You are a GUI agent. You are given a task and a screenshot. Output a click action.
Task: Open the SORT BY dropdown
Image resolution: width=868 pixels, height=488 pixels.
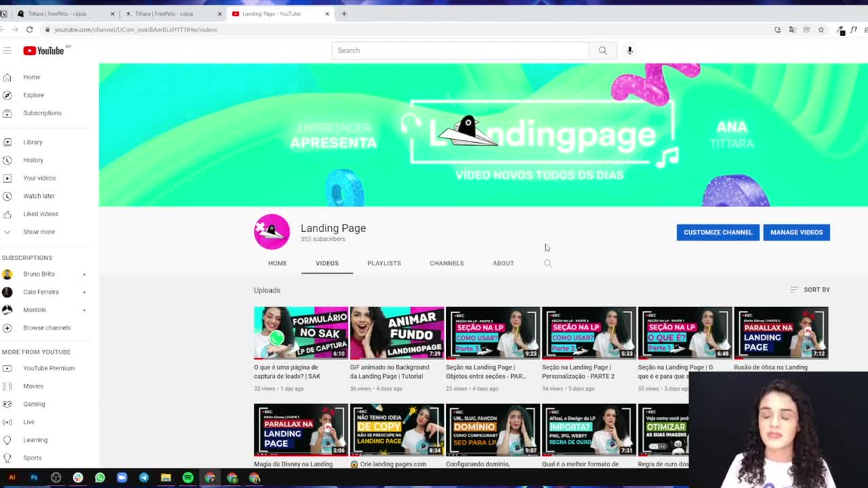click(x=810, y=289)
